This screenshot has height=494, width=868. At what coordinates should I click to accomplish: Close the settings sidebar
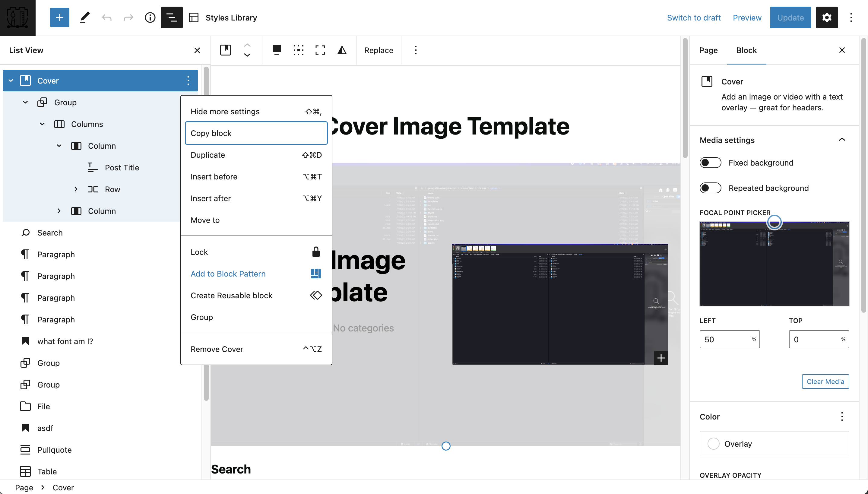[841, 50]
